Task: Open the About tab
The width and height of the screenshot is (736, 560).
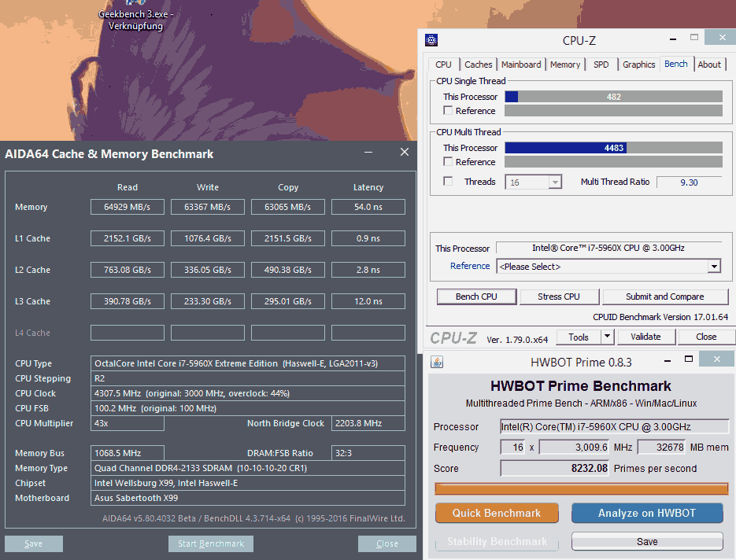Action: coord(708,64)
